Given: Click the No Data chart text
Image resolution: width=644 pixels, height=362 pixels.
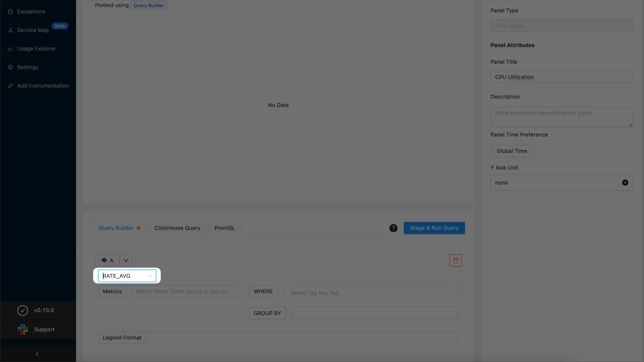Looking at the screenshot, I should point(278,105).
